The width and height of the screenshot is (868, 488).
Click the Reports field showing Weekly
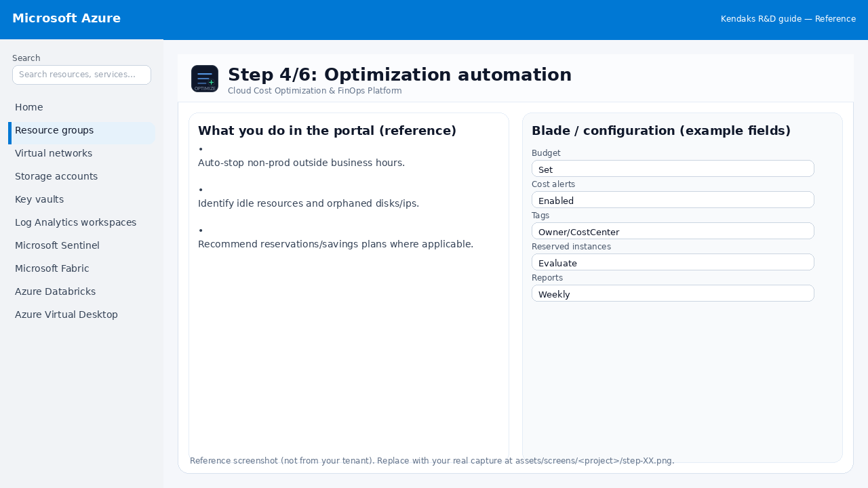click(673, 293)
